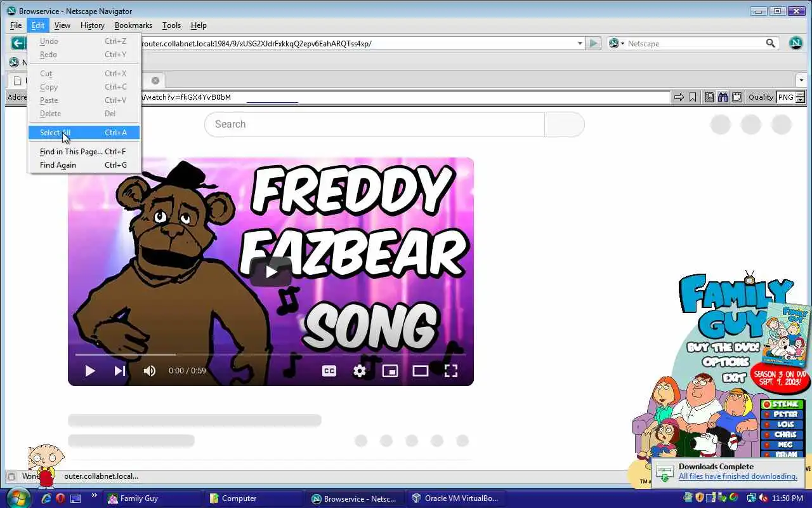Open video settings gear icon
Image resolution: width=812 pixels, height=508 pixels.
360,371
